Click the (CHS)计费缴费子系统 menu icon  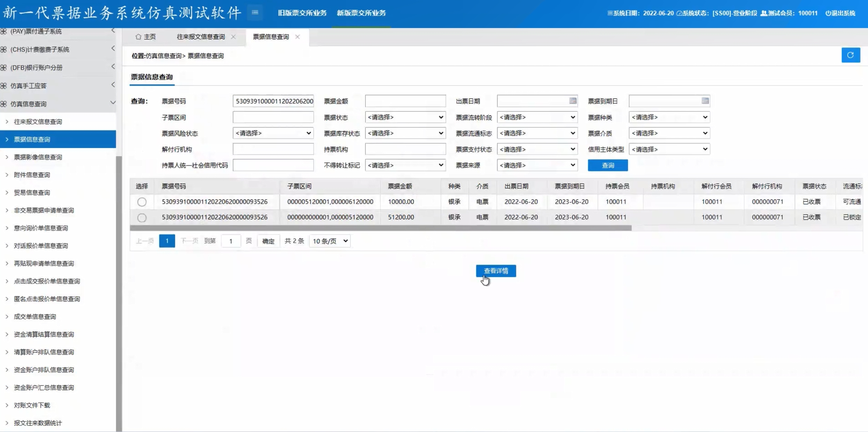coord(4,49)
